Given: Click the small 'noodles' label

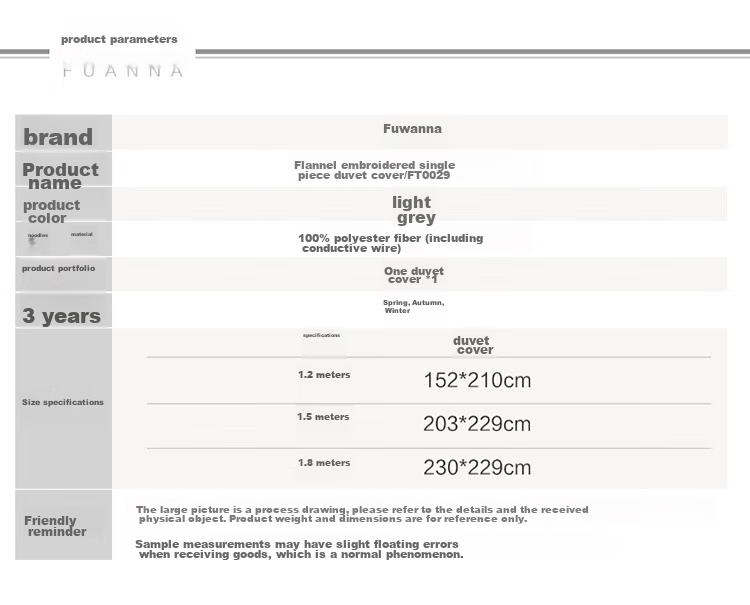Looking at the screenshot, I should [38, 235].
